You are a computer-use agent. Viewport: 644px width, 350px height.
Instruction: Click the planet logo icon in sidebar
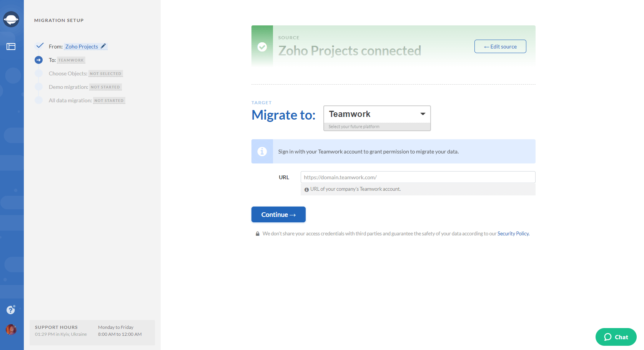pyautogui.click(x=11, y=19)
